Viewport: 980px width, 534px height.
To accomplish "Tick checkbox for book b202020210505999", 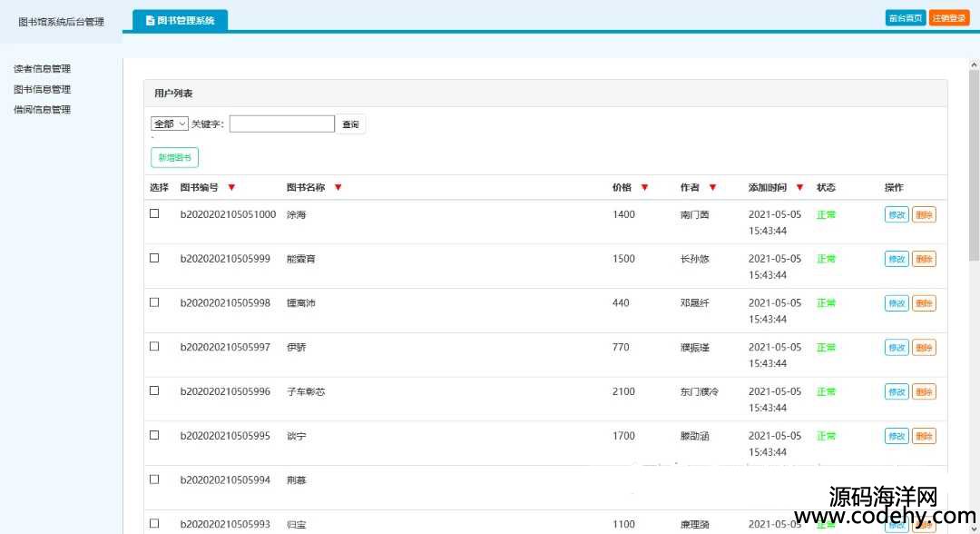I will (x=154, y=258).
